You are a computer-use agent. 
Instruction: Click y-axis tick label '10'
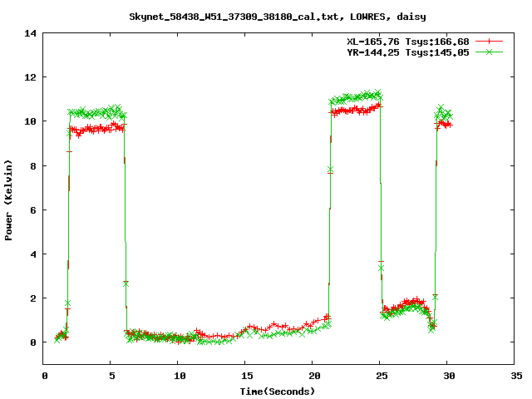[30, 121]
